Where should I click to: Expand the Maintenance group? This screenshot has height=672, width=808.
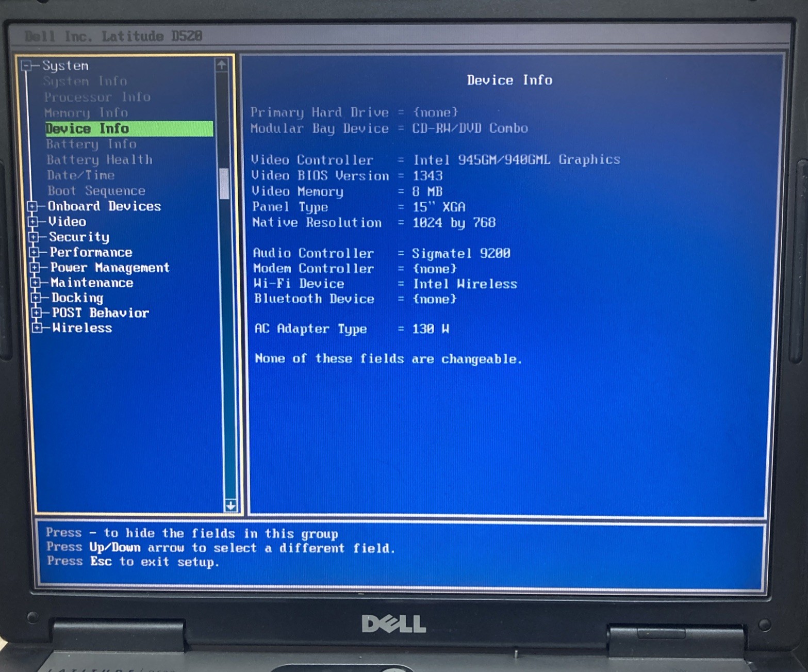[36, 283]
